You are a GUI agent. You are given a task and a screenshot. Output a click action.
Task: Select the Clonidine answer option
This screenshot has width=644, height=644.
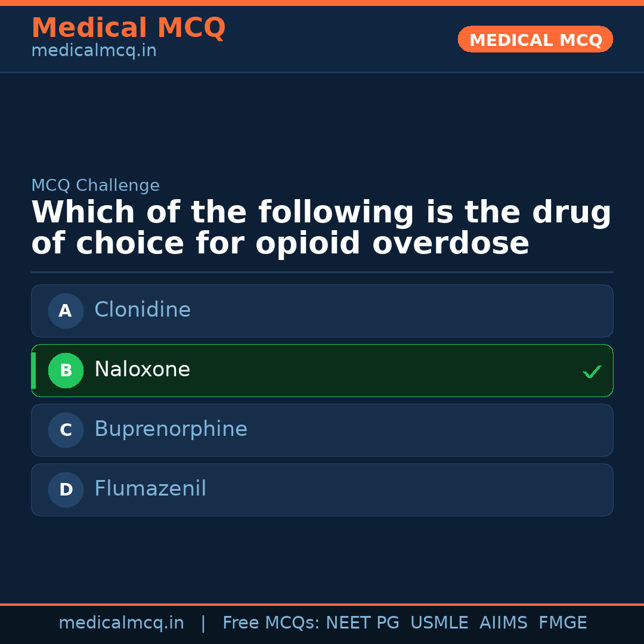click(322, 311)
